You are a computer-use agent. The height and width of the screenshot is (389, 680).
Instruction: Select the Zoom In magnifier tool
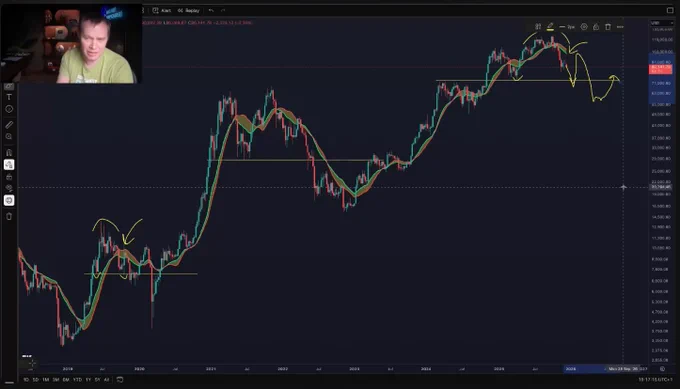coord(9,137)
